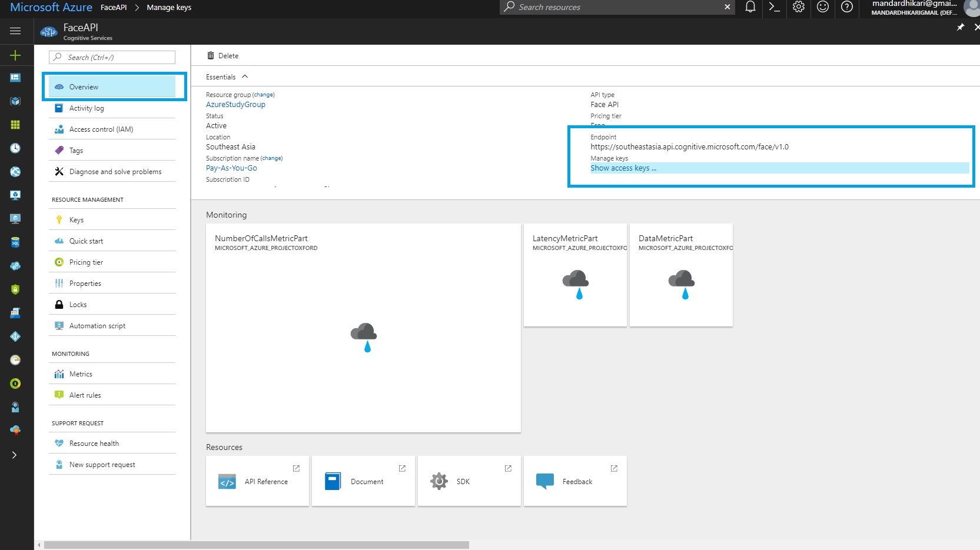Open the SDK gear tile
Screen dimensions: 980x550
[469, 481]
